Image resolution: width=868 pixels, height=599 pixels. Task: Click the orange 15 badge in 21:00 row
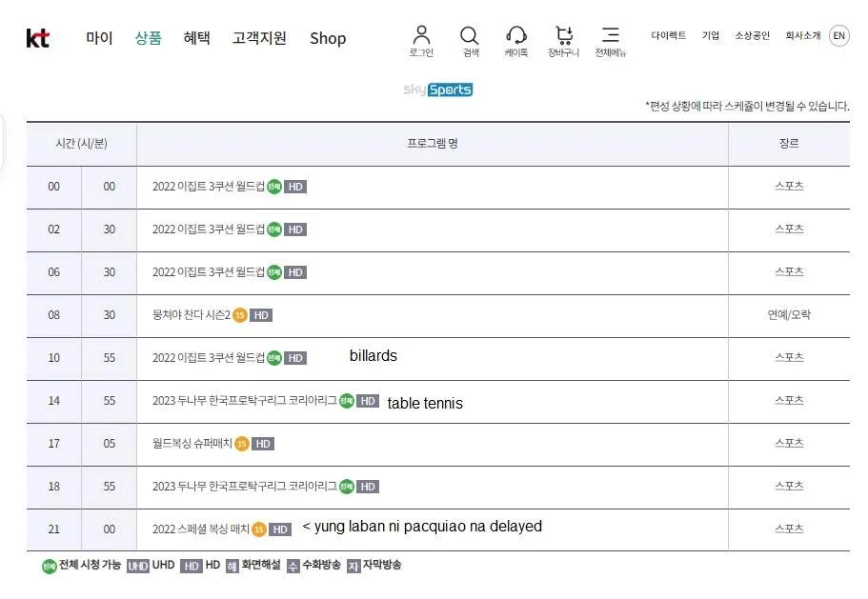[259, 529]
